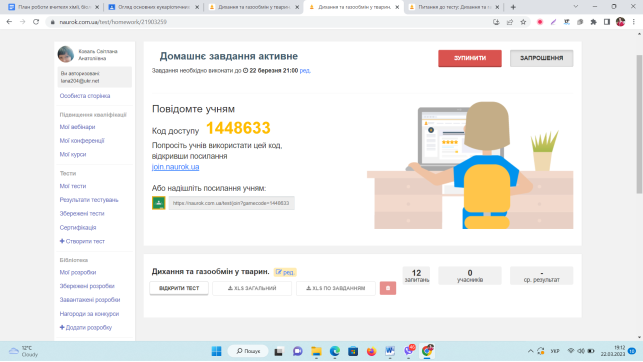Screen dimensions: 643x362
Task: Open a new browser tab
Action: pyautogui.click(x=513, y=7)
